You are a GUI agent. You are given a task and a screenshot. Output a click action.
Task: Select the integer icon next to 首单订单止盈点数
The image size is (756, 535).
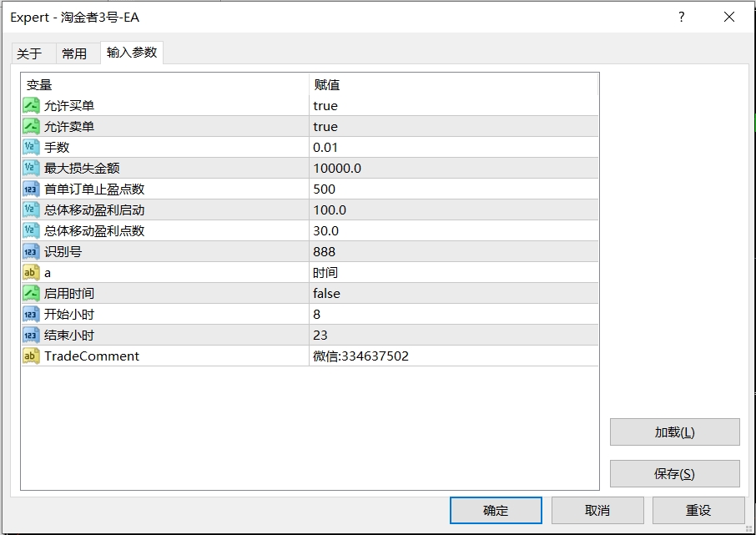click(x=31, y=189)
